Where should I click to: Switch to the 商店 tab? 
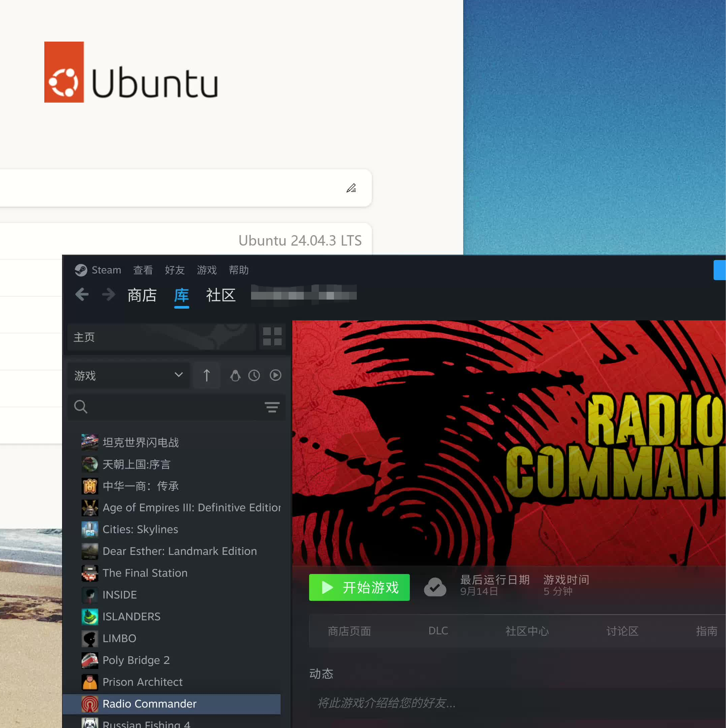[x=142, y=295]
